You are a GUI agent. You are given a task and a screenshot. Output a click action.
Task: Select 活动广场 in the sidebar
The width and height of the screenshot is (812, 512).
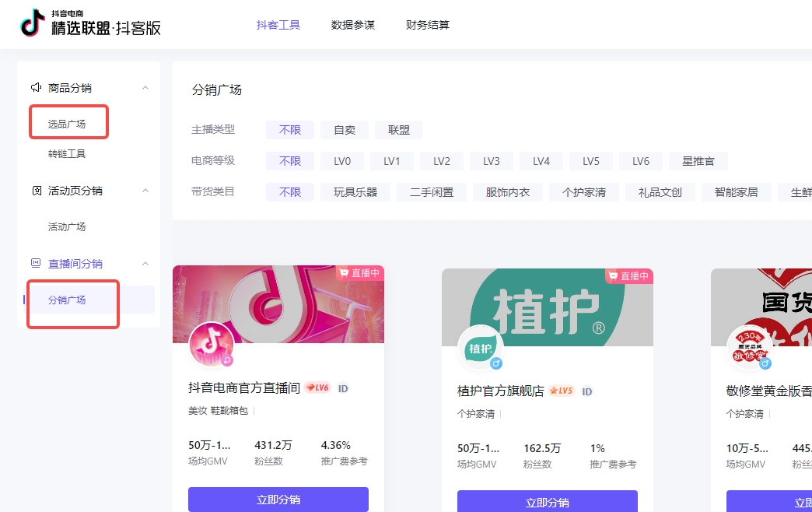click(x=67, y=227)
